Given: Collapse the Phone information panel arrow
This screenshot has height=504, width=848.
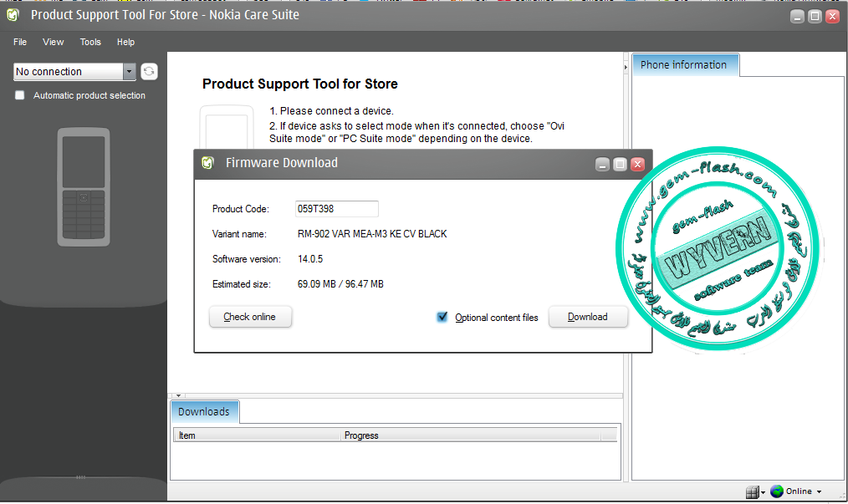Looking at the screenshot, I should 626,68.
